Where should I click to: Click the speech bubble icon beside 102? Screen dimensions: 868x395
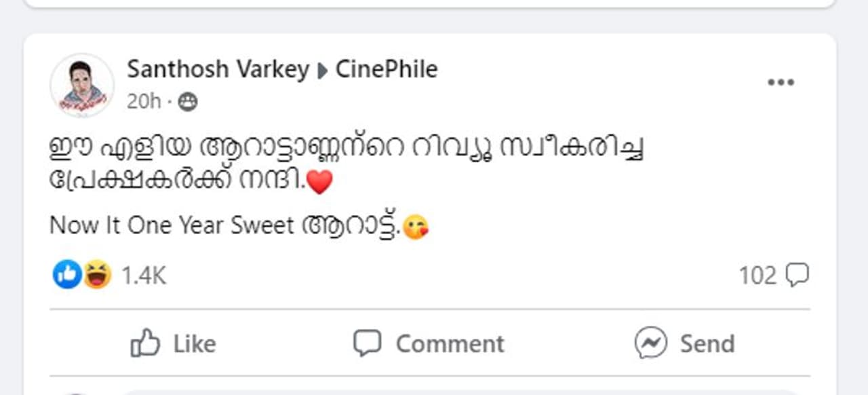click(797, 275)
